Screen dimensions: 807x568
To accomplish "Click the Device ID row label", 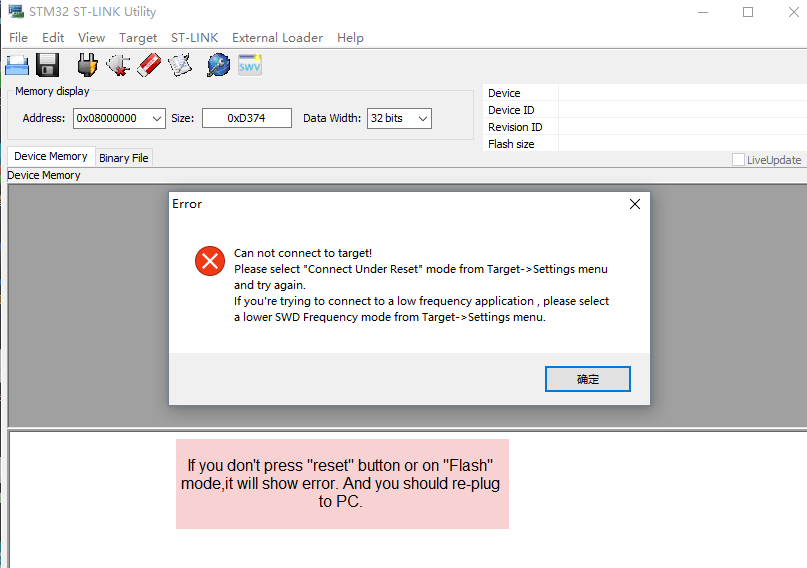I will (x=511, y=110).
